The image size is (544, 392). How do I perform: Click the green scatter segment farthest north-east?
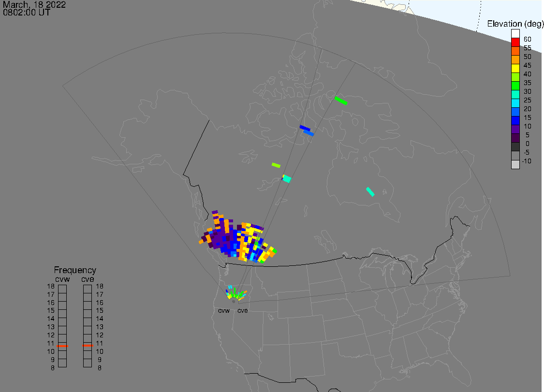pos(341,101)
